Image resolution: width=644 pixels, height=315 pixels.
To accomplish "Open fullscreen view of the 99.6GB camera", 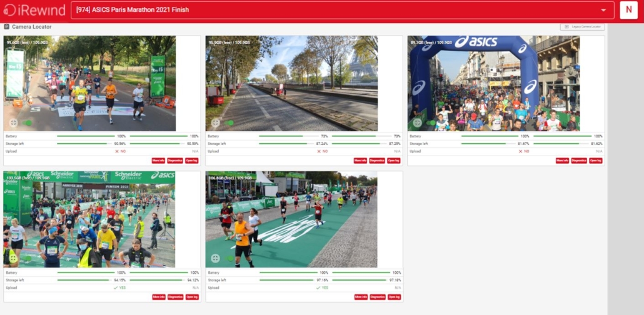I will tap(14, 122).
